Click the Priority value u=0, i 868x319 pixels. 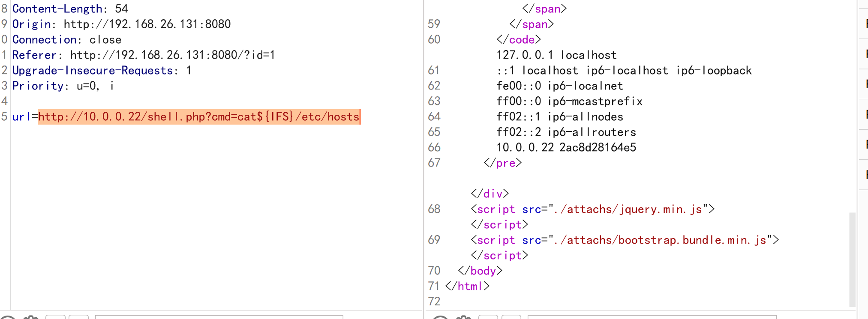pos(95,86)
